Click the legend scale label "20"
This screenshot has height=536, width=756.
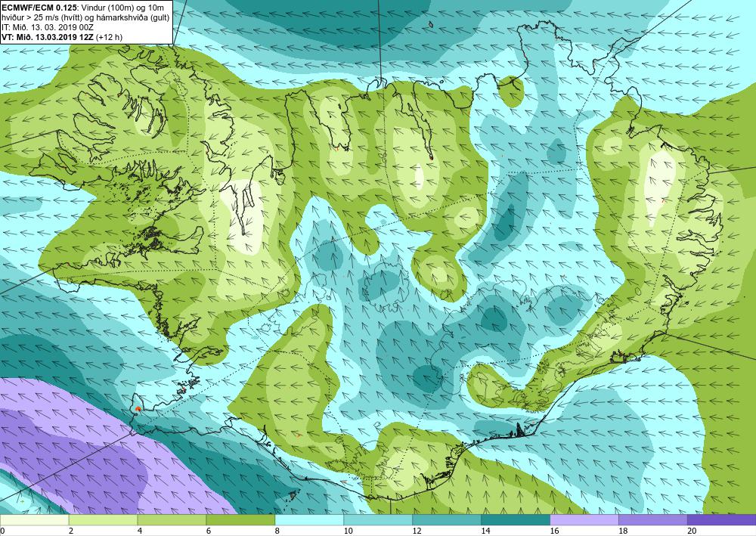pyautogui.click(x=692, y=531)
